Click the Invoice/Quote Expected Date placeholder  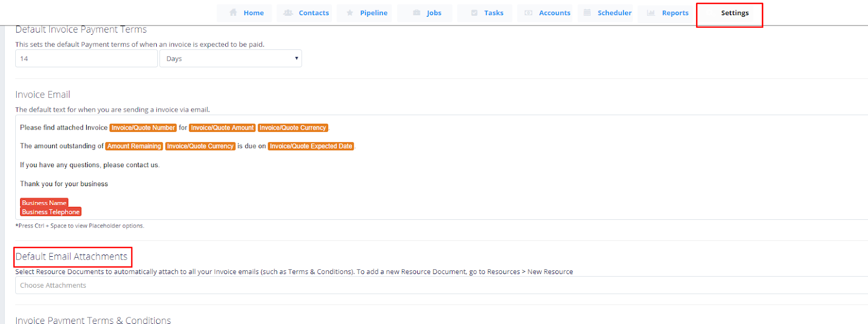(x=311, y=147)
